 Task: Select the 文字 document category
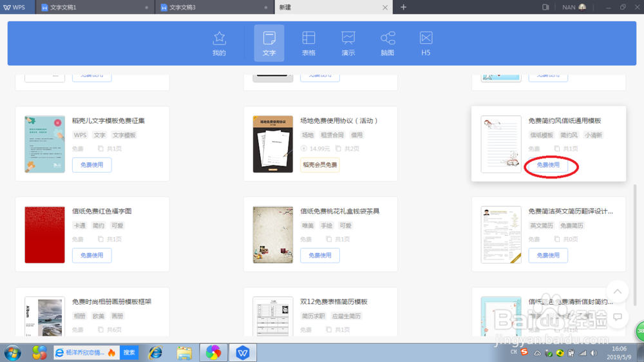point(269,43)
